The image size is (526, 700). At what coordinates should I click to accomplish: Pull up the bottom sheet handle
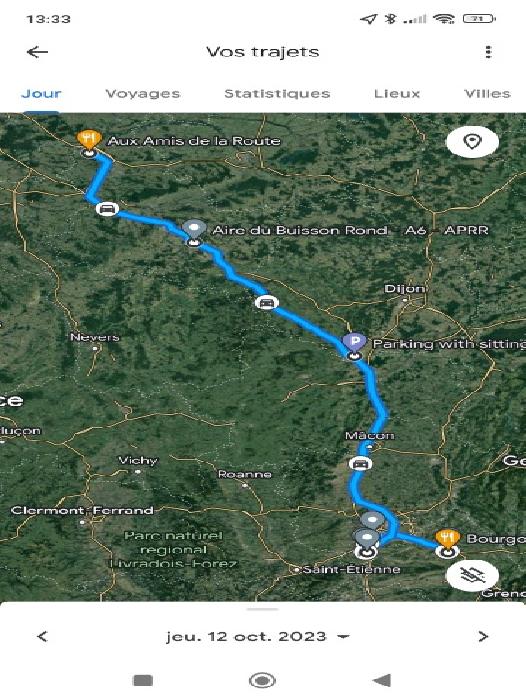click(x=263, y=609)
